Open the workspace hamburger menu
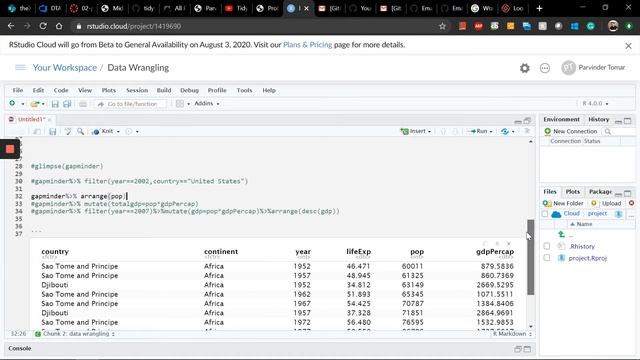The image size is (640, 360). click(x=20, y=67)
